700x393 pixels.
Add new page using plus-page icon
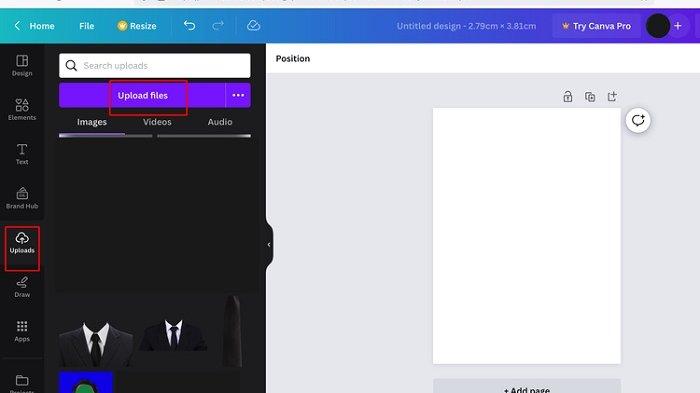coord(612,96)
